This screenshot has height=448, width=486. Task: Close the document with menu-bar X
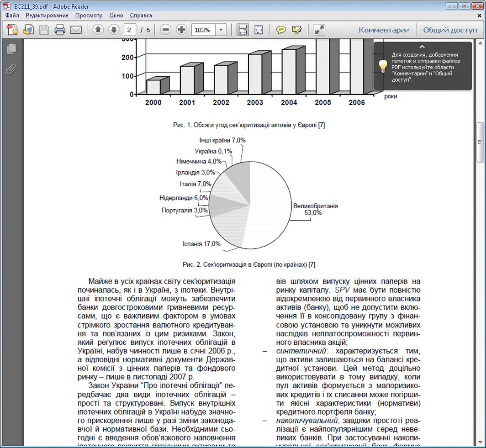(x=479, y=15)
